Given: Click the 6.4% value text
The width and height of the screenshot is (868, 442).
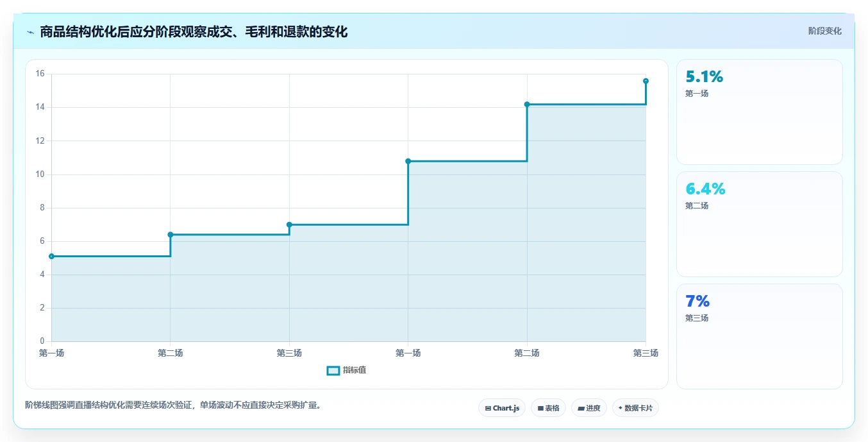Looking at the screenshot, I should tap(705, 189).
